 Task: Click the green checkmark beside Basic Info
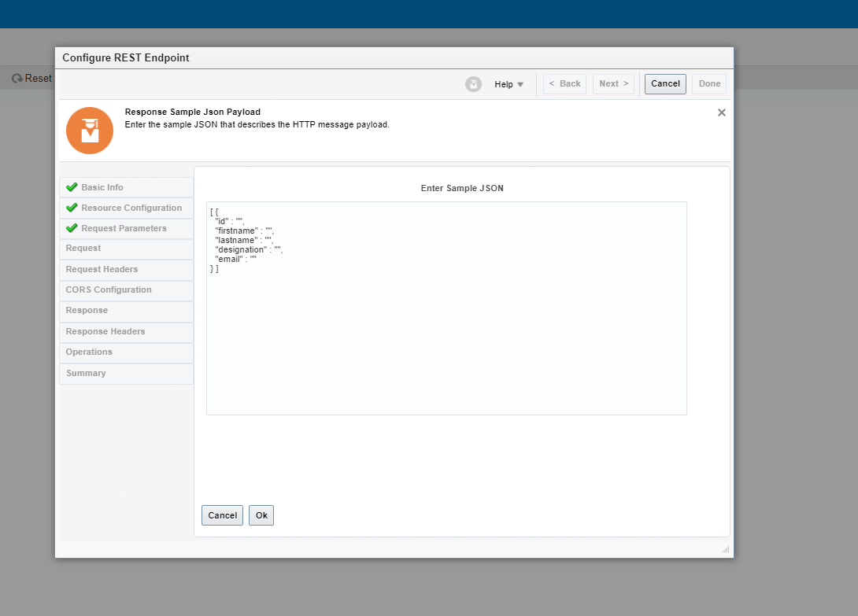(x=70, y=187)
